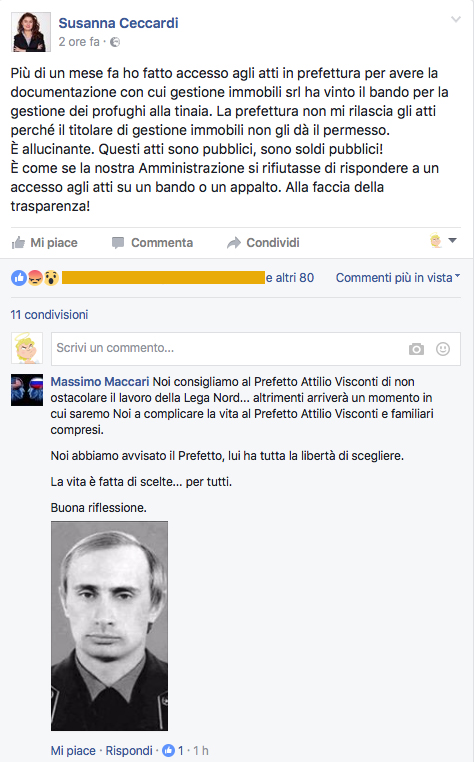This screenshot has height=762, width=474.
Task: View the 11 condivisioni shares
Action: [49, 314]
